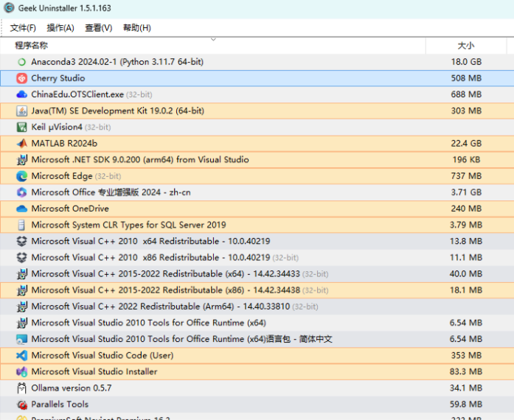
Task: Open the 文件(F) menu
Action: click(23, 28)
